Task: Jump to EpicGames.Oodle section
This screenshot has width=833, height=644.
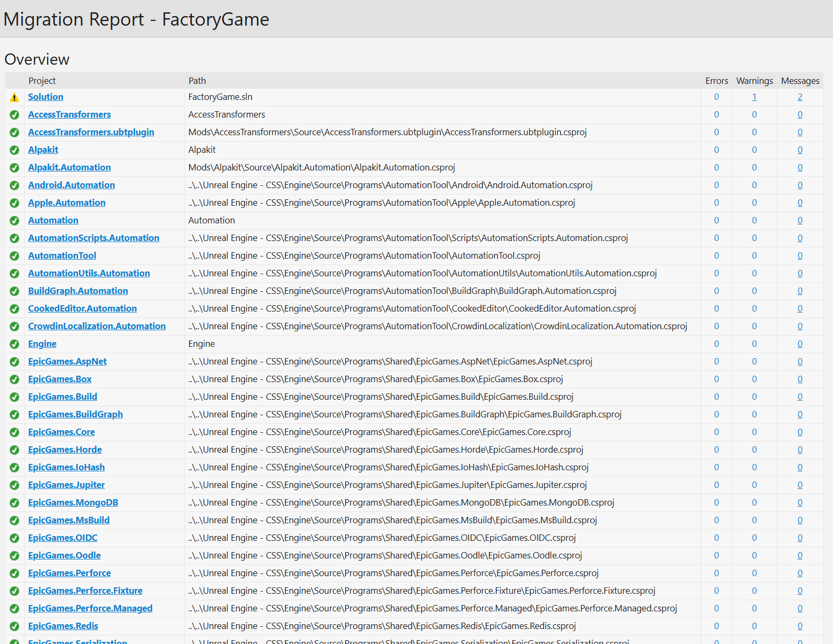Action: [64, 555]
